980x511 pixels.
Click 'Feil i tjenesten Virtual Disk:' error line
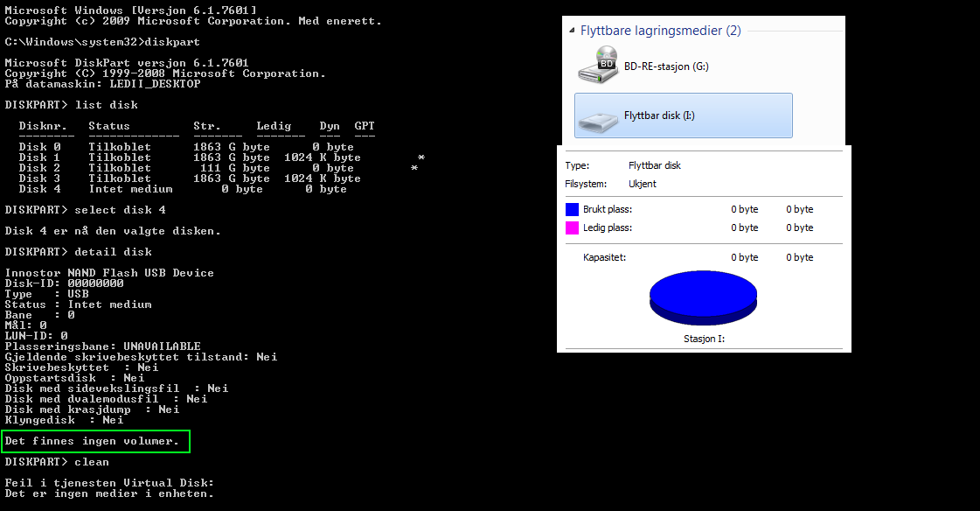[109, 483]
